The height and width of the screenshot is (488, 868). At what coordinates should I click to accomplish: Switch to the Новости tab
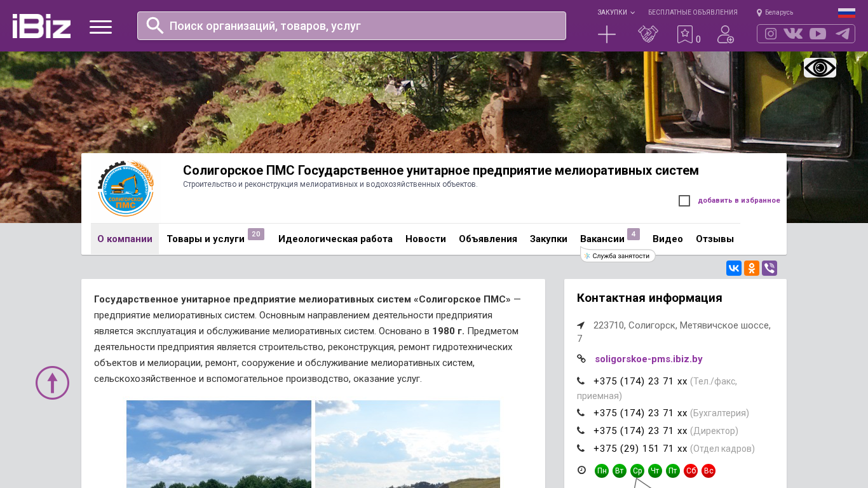point(426,239)
